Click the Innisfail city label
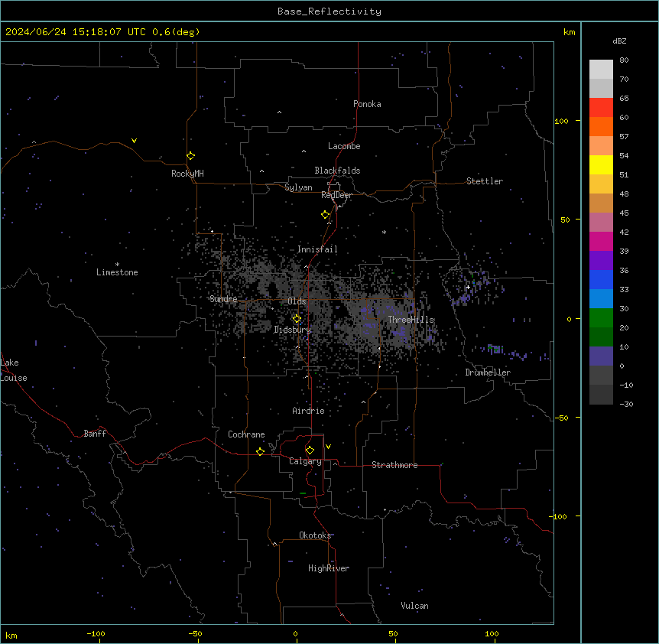Viewport: 659px width, 644px height. click(317, 249)
